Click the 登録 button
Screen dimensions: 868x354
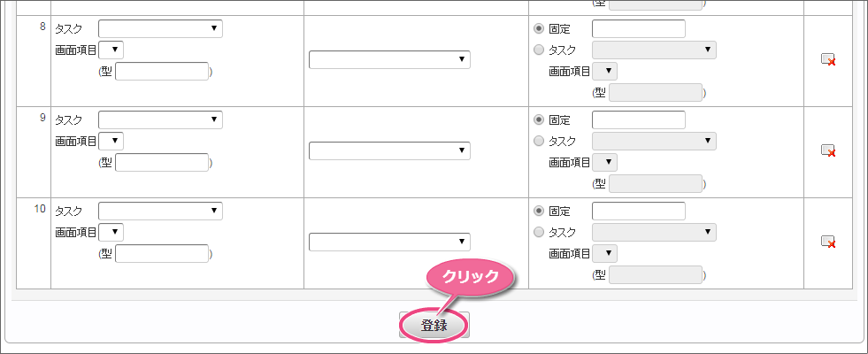(x=434, y=325)
